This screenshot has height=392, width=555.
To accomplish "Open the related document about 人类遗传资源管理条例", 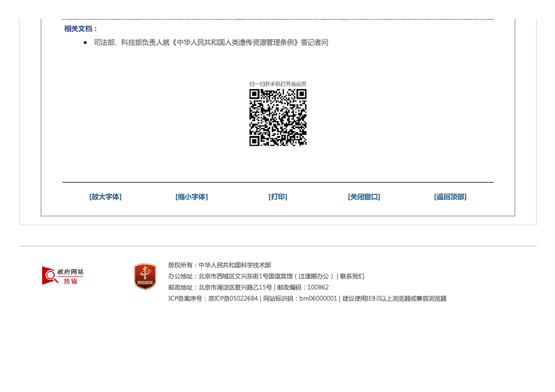I will click(x=211, y=43).
